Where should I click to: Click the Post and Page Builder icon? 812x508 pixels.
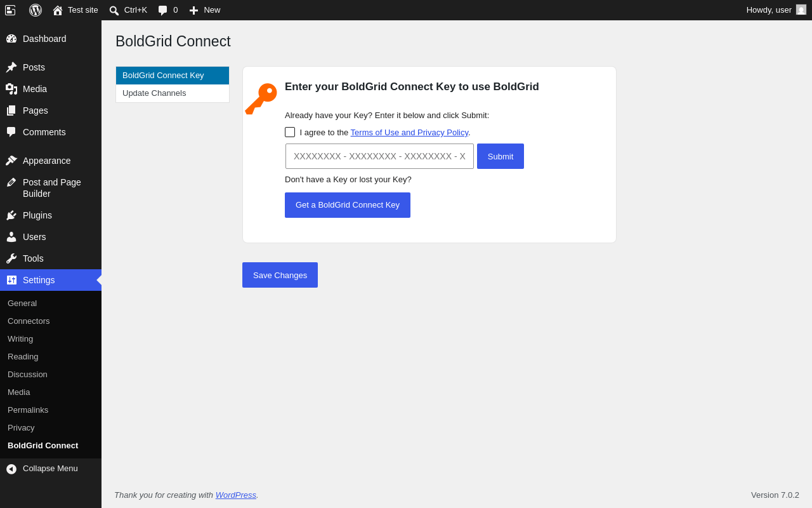(11, 182)
